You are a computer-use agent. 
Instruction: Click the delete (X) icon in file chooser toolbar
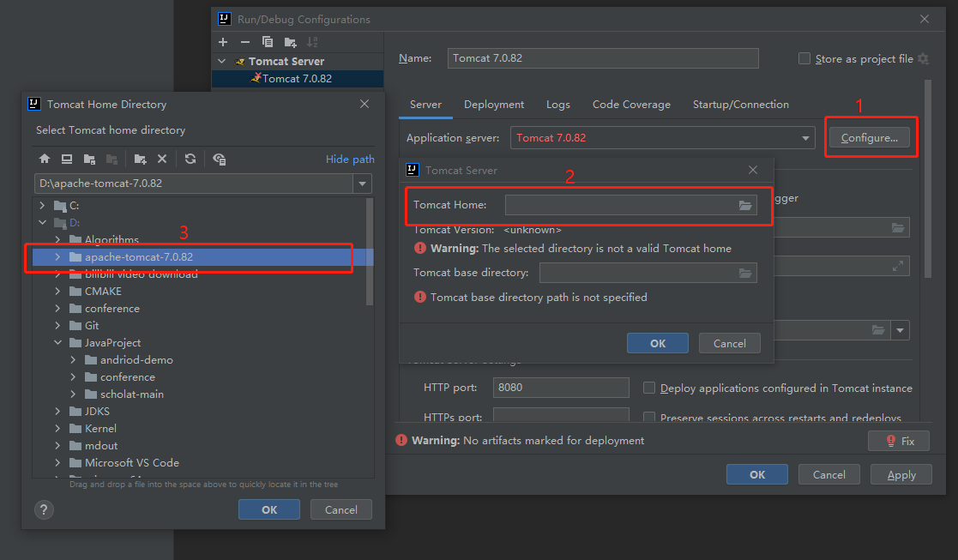pos(162,159)
